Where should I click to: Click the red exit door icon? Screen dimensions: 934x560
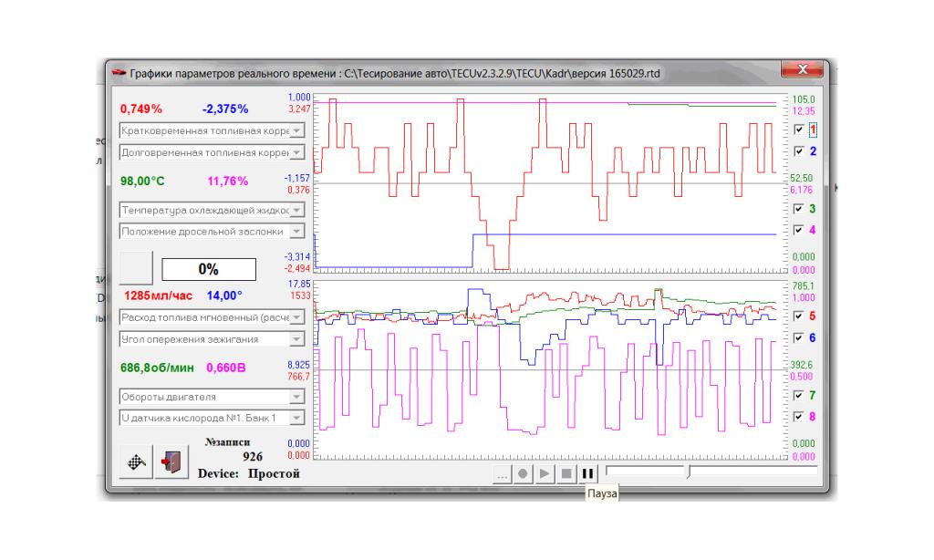click(171, 461)
